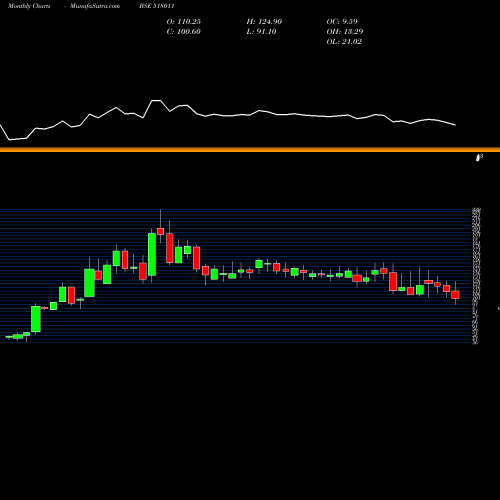Click the "OH: 13.29" value
Viewport: 500px width, 500px height.
[x=345, y=32]
